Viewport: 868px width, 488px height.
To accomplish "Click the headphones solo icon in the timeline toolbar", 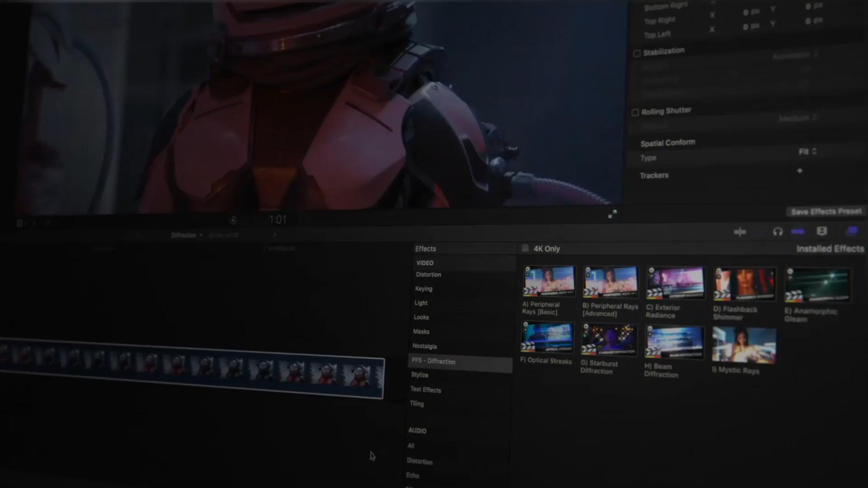I will (778, 232).
